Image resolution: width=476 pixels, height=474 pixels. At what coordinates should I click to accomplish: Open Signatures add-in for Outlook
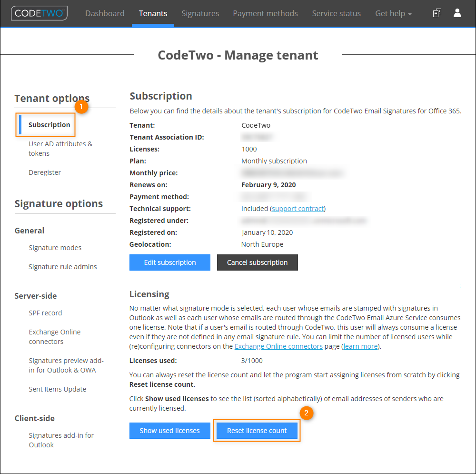(61, 440)
